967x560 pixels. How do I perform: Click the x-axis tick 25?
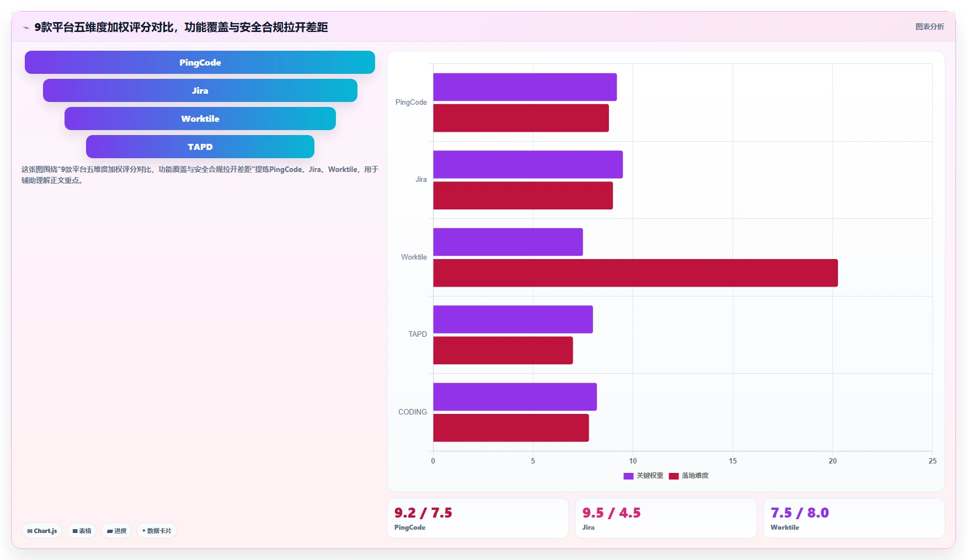click(x=932, y=461)
